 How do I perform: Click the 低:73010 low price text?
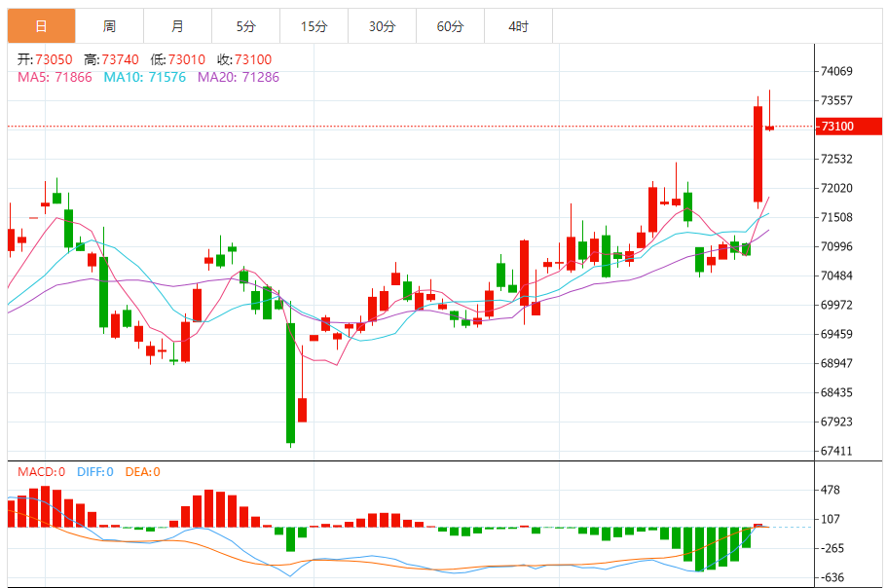click(x=177, y=59)
